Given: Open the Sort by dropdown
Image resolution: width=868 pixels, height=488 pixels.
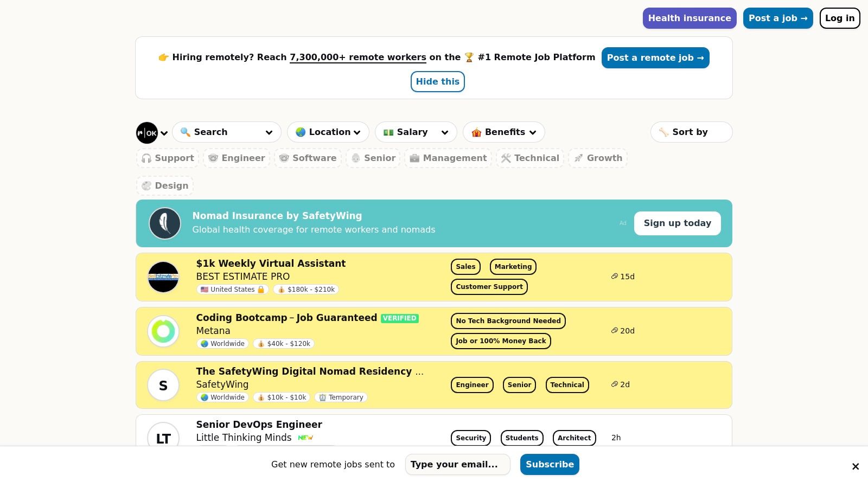Looking at the screenshot, I should 691,132.
